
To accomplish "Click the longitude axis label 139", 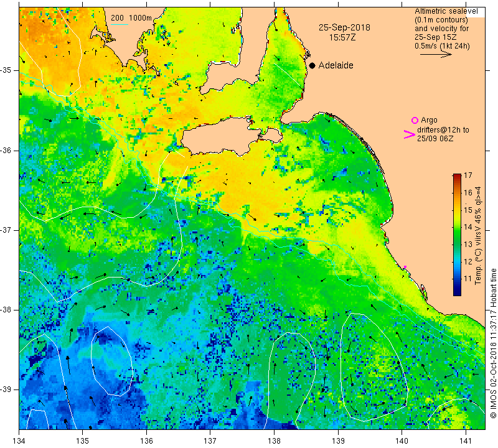I will coord(338,441).
